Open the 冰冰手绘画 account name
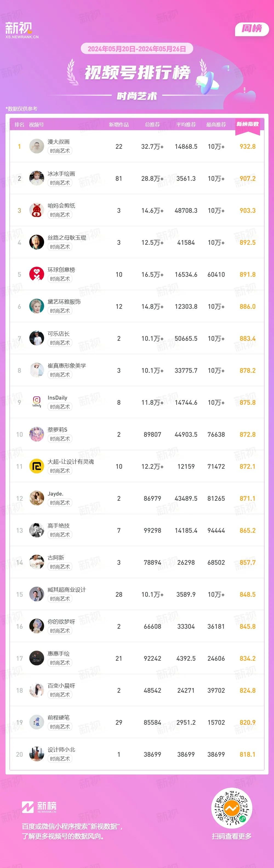The image size is (274, 868). click(x=61, y=174)
